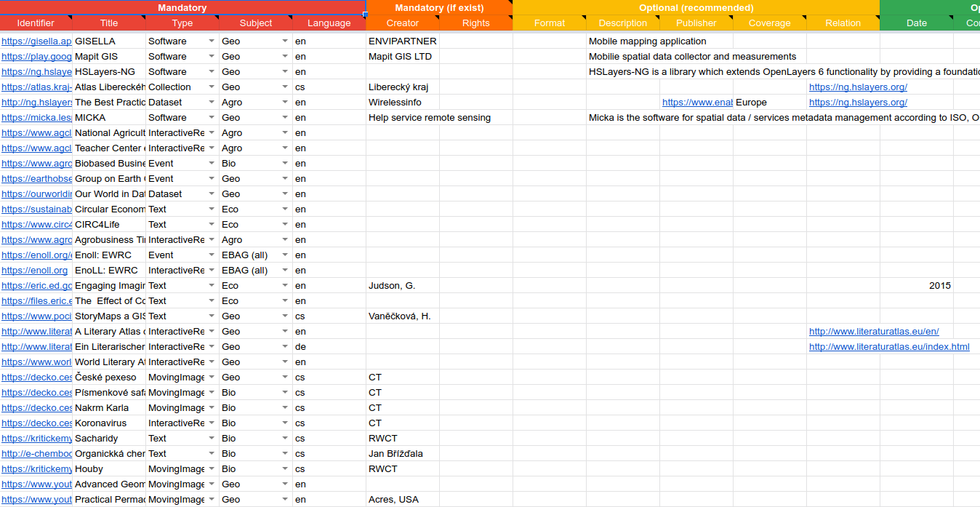Viewport: 980px width, 507px height.
Task: Select the ENVIPARTNER creator cell
Action: click(403, 41)
